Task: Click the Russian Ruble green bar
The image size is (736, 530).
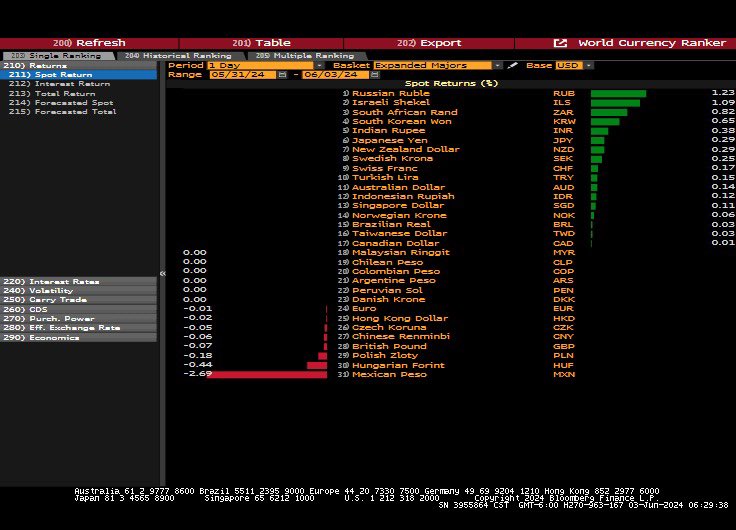Action: pos(618,93)
